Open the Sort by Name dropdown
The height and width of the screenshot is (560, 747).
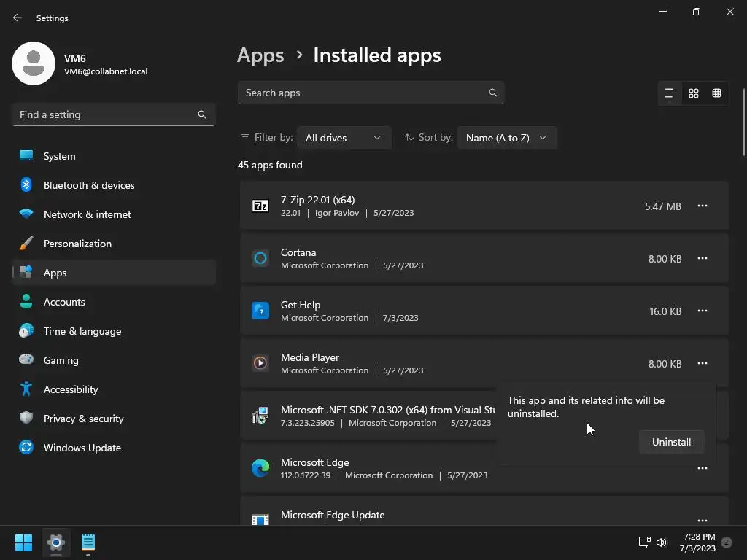(506, 138)
